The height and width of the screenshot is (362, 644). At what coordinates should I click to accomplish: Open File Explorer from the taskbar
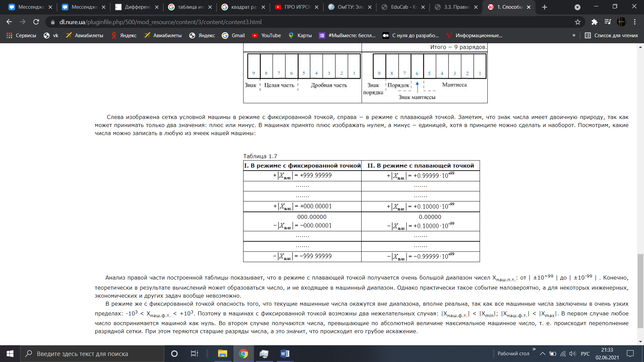click(x=222, y=354)
